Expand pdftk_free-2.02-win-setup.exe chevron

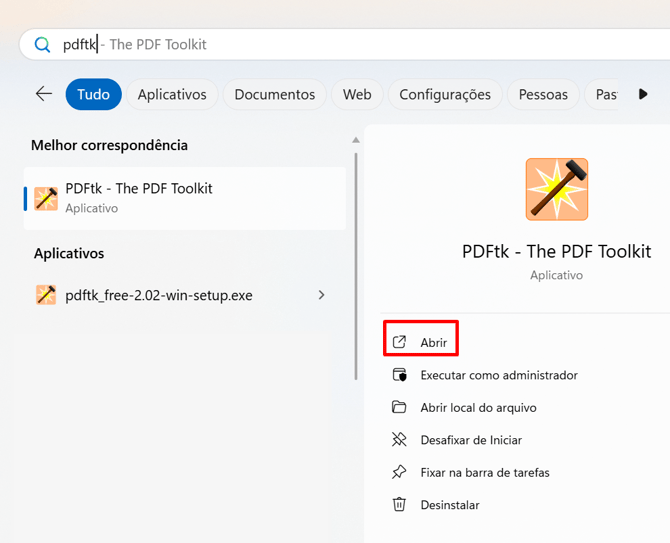tap(321, 295)
